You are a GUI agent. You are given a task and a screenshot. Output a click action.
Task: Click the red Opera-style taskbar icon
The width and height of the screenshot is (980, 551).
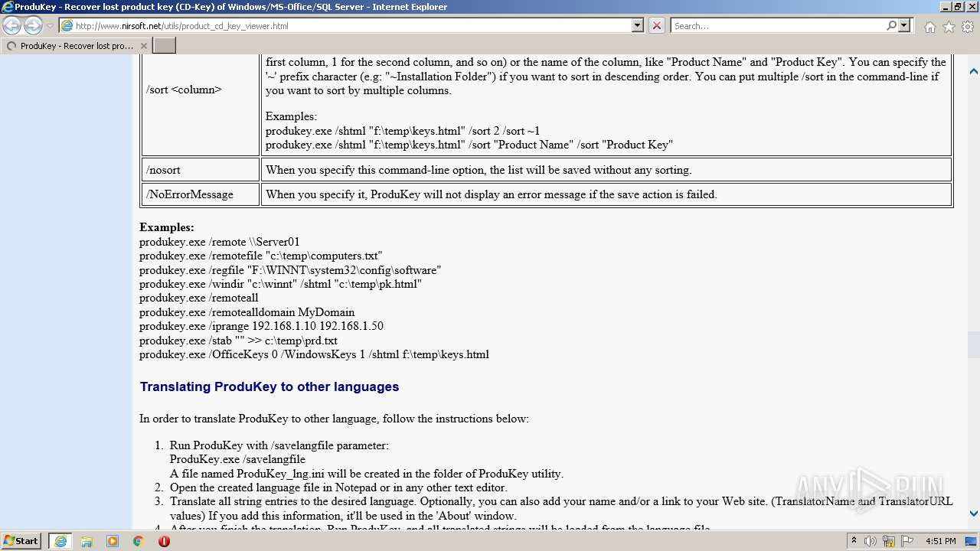[164, 541]
